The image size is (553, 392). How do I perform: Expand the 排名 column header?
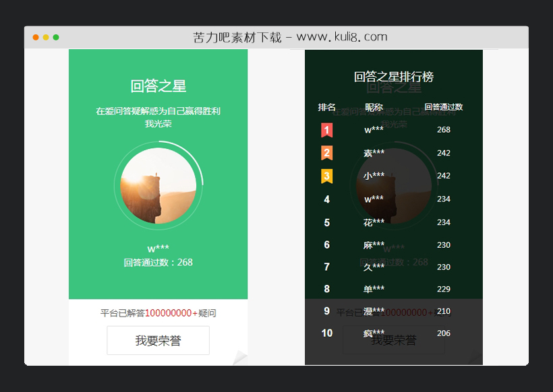click(326, 106)
